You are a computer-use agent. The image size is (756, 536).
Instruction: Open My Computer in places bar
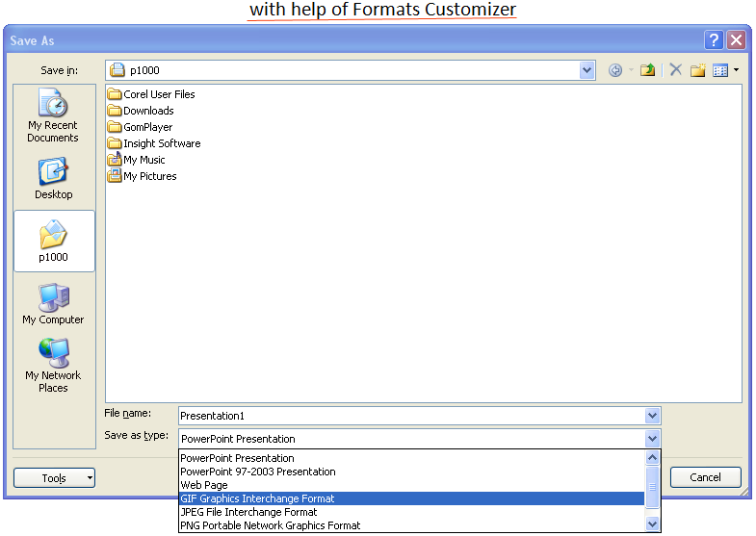[53, 303]
